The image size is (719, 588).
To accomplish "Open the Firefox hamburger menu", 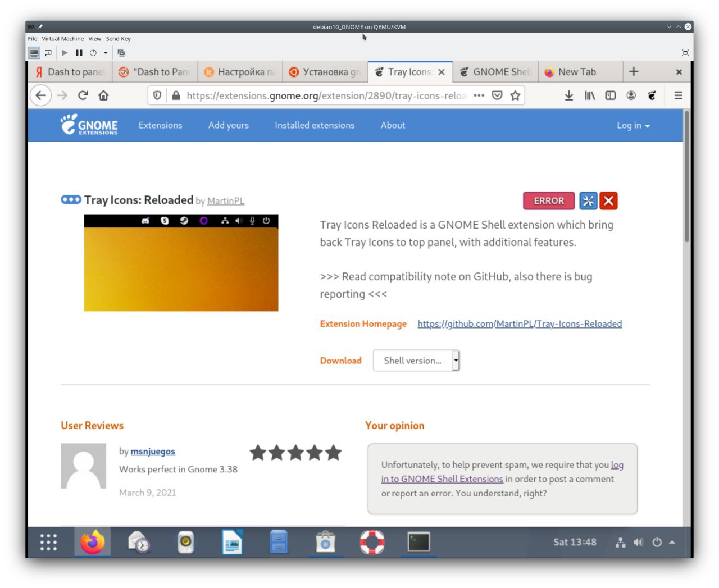I will coord(679,95).
